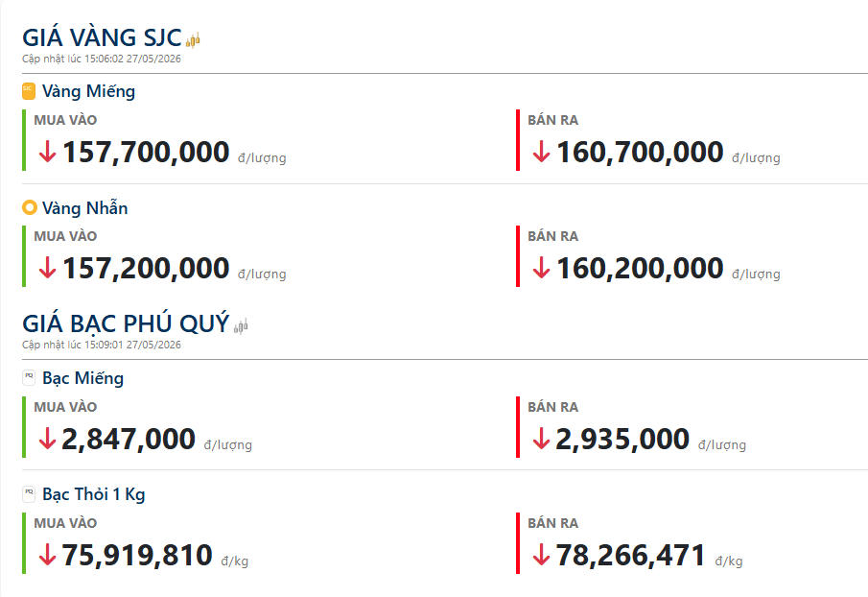Click down arrow beside 78,266,471 sell price
The image size is (868, 597).
coord(541,555)
